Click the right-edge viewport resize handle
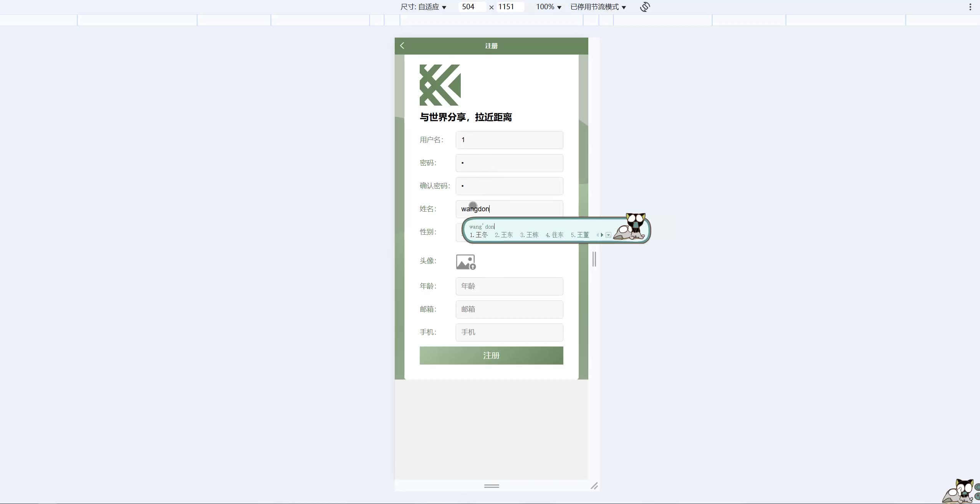 pos(594,259)
